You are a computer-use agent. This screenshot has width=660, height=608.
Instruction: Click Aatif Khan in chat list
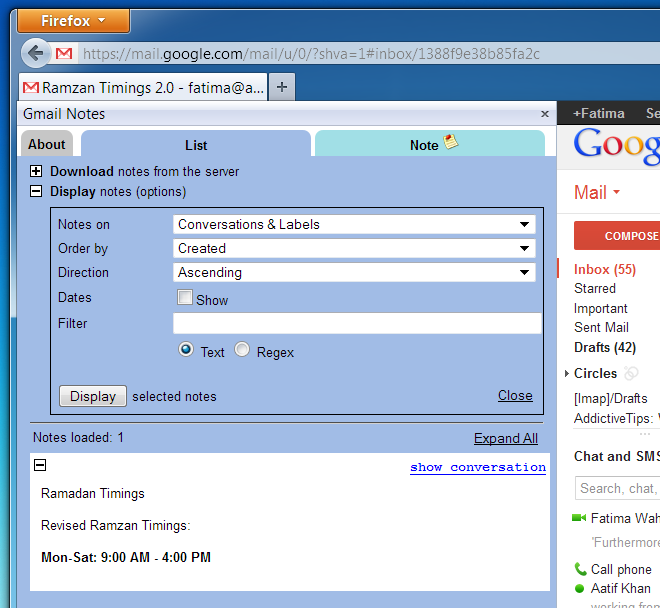[620, 588]
